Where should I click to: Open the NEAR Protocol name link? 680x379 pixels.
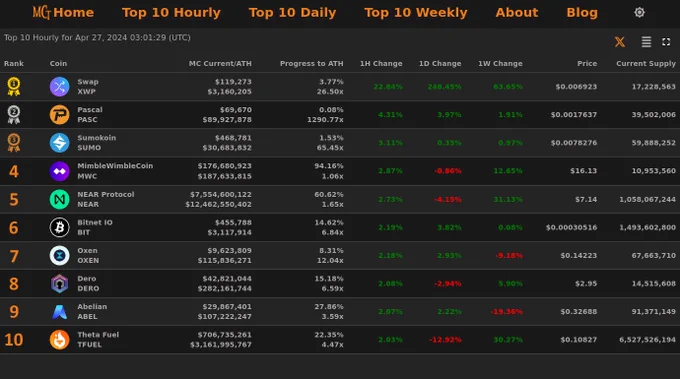pyautogui.click(x=106, y=194)
